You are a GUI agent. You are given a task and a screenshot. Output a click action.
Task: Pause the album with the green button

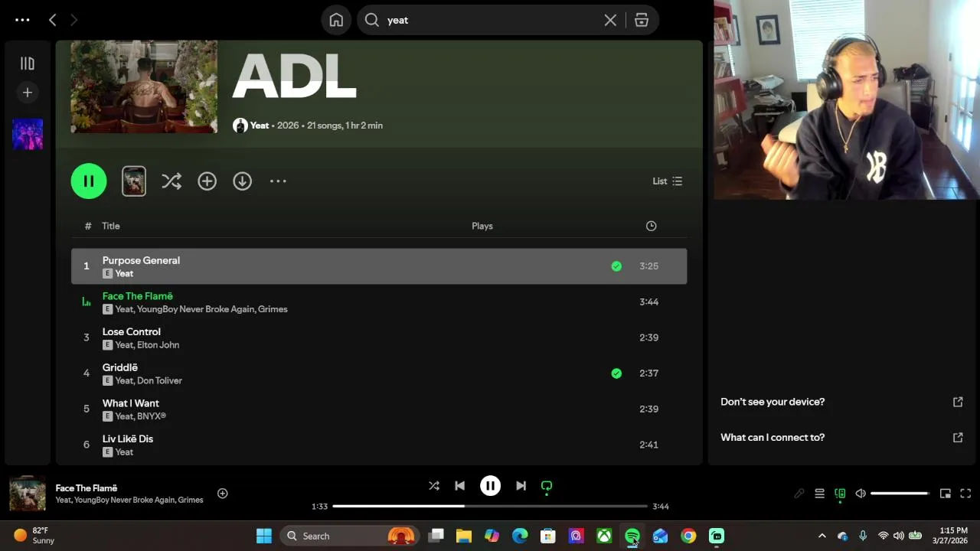point(89,181)
